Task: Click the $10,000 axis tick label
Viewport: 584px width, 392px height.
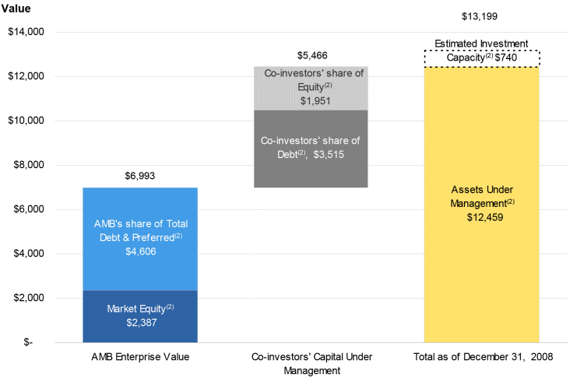Action: (x=27, y=121)
